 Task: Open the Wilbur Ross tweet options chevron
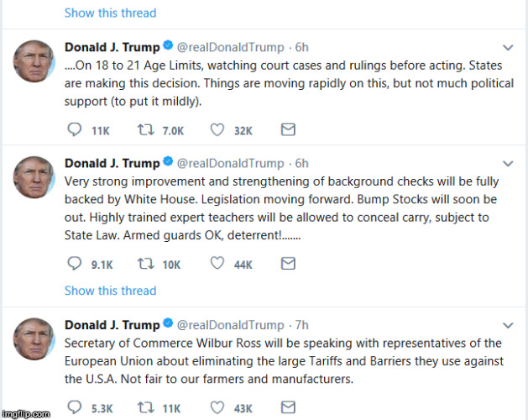[x=508, y=325]
